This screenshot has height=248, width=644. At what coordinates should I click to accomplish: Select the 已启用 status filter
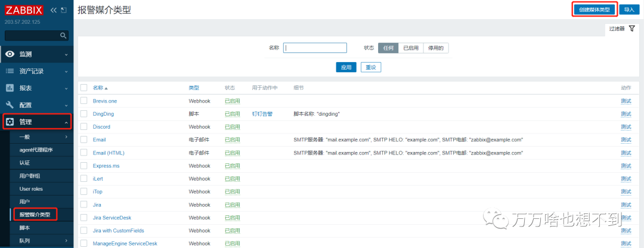point(411,48)
